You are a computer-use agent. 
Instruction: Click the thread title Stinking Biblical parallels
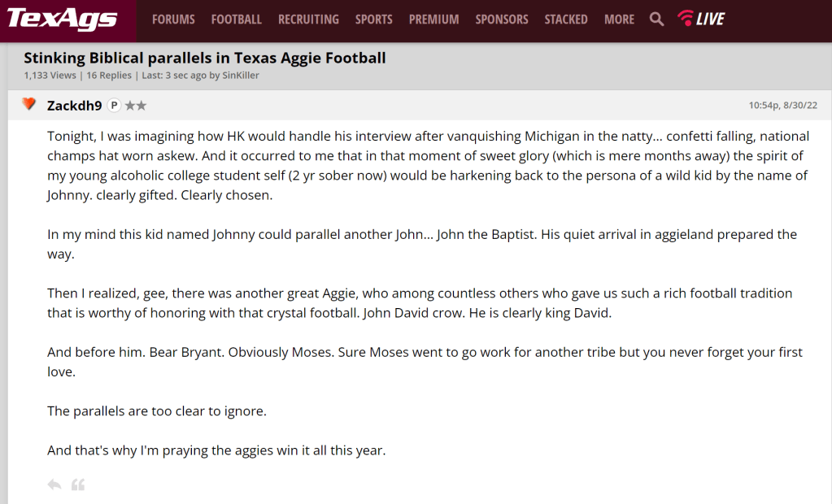tap(205, 58)
